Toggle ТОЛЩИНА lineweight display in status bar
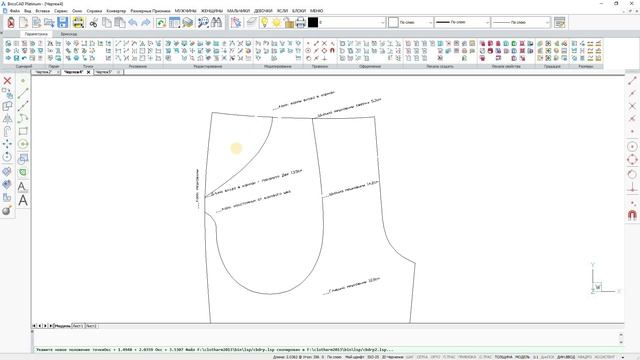This screenshot has height=360, width=640. pyautogui.click(x=503, y=357)
